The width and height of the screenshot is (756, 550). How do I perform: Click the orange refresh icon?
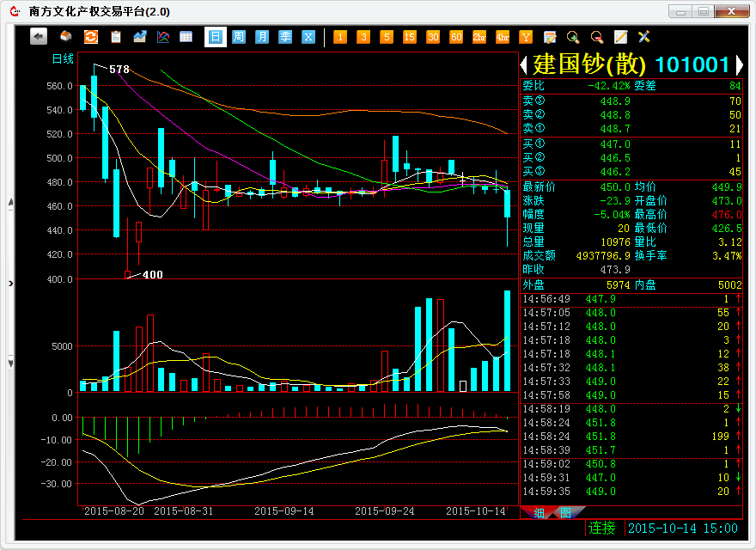click(x=90, y=36)
